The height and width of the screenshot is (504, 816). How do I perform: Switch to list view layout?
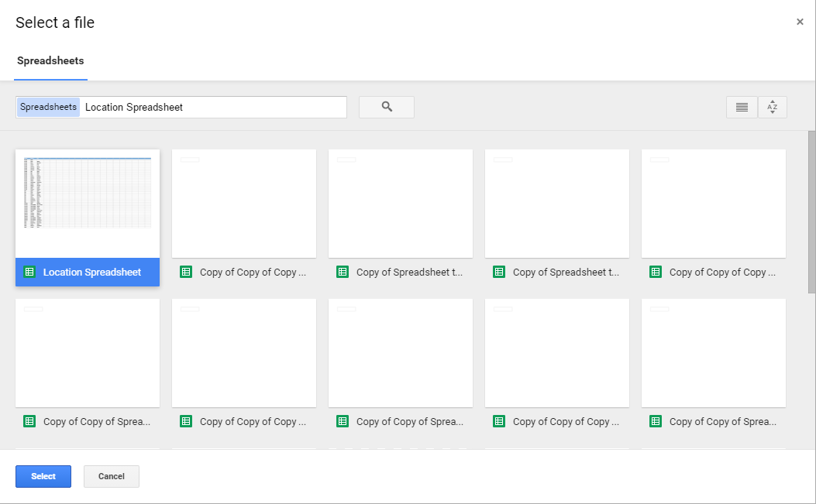tap(742, 107)
